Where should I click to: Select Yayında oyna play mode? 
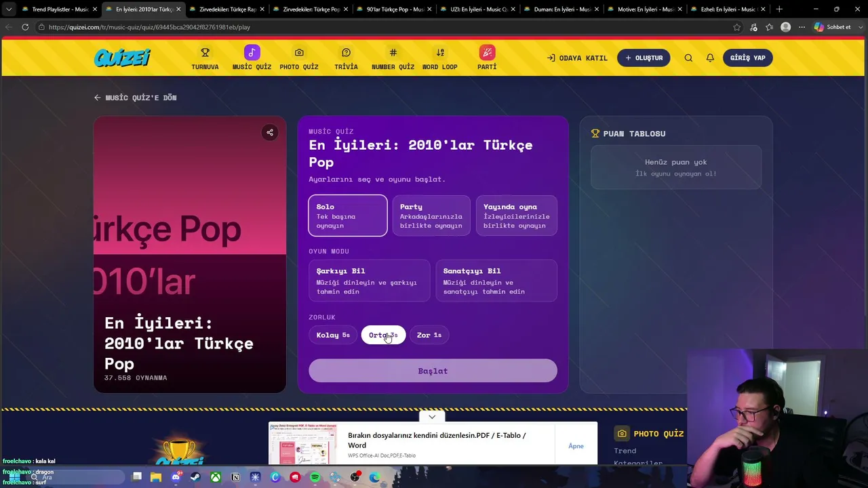[x=517, y=216]
